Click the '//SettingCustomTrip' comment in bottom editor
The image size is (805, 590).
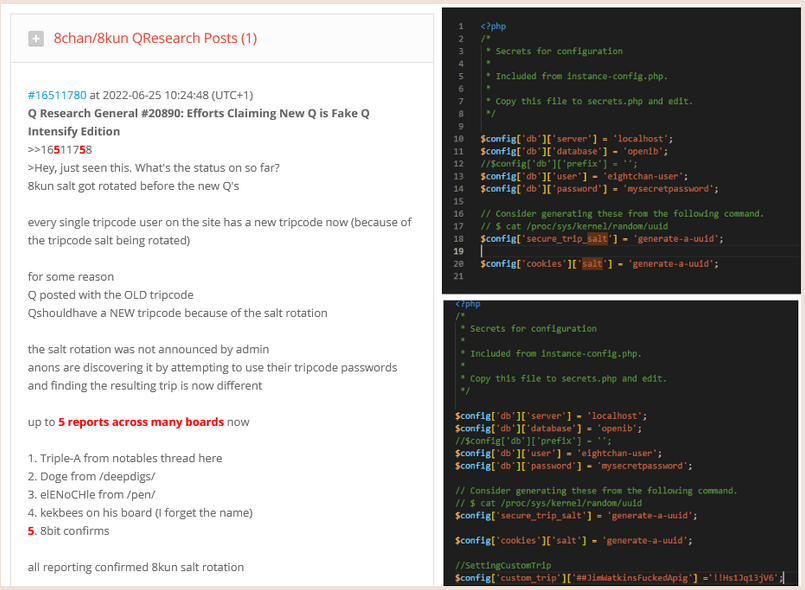[503, 565]
